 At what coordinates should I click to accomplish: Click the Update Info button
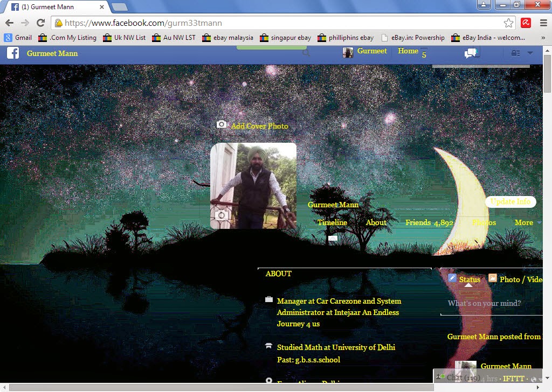(x=510, y=201)
